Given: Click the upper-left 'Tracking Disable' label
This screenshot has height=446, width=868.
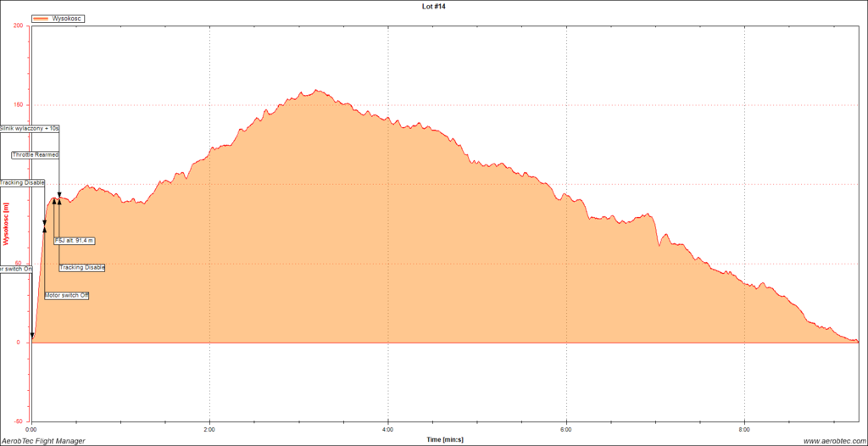Looking at the screenshot, I should [22, 182].
